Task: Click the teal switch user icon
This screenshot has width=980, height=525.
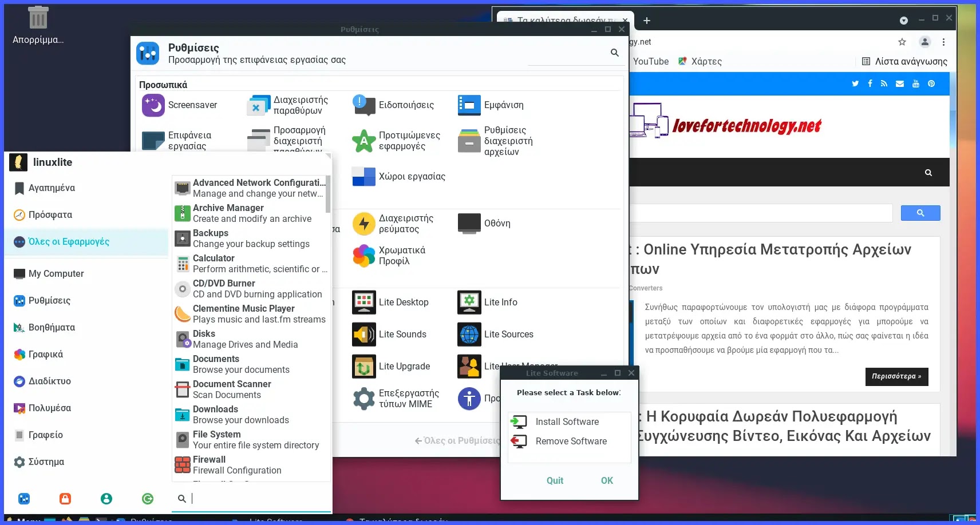Action: 106,499
